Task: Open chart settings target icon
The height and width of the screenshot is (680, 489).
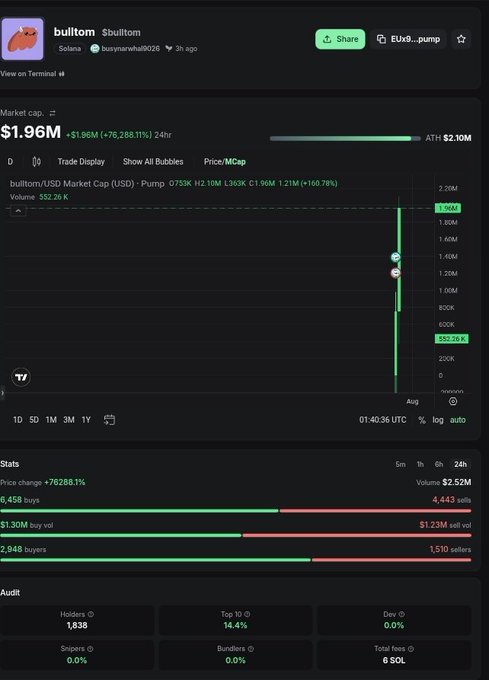Action: point(453,402)
